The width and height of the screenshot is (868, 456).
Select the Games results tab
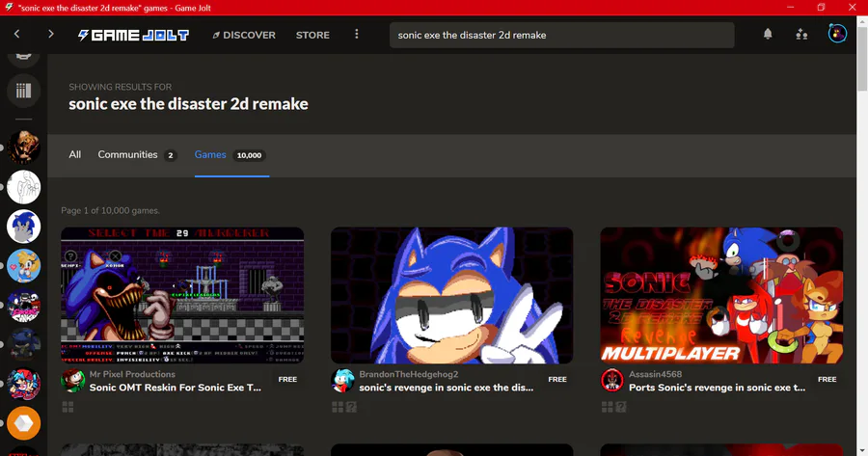[x=210, y=155]
